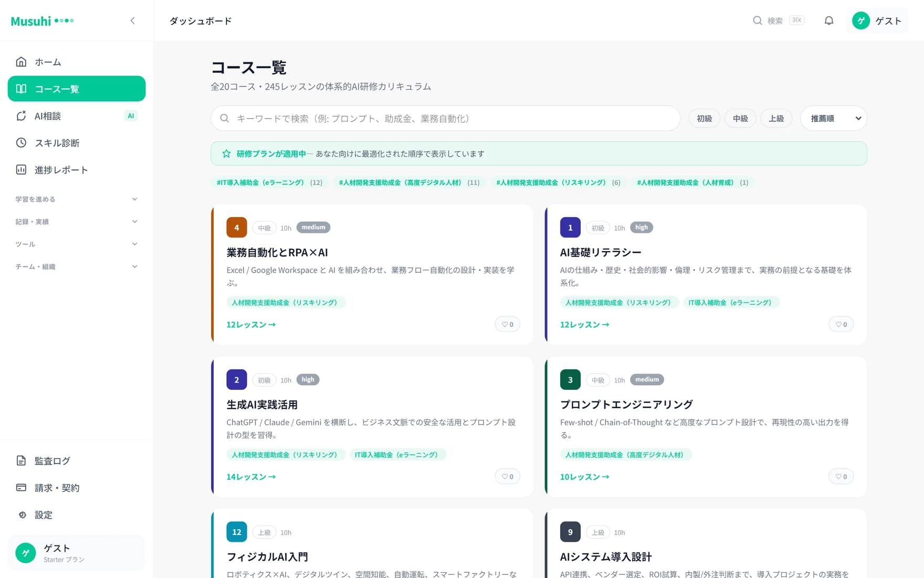Open 請求・契約 from the sidebar
Screen dimensions: 924x578
pos(77,488)
